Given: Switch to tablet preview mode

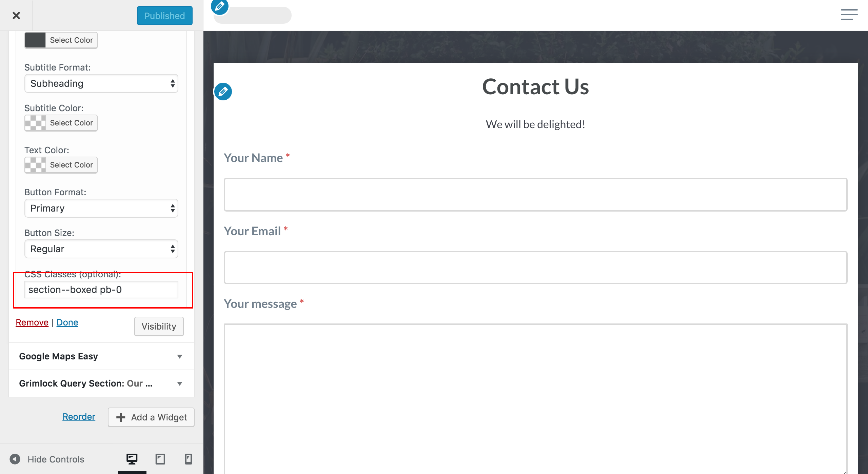Looking at the screenshot, I should click(x=160, y=459).
